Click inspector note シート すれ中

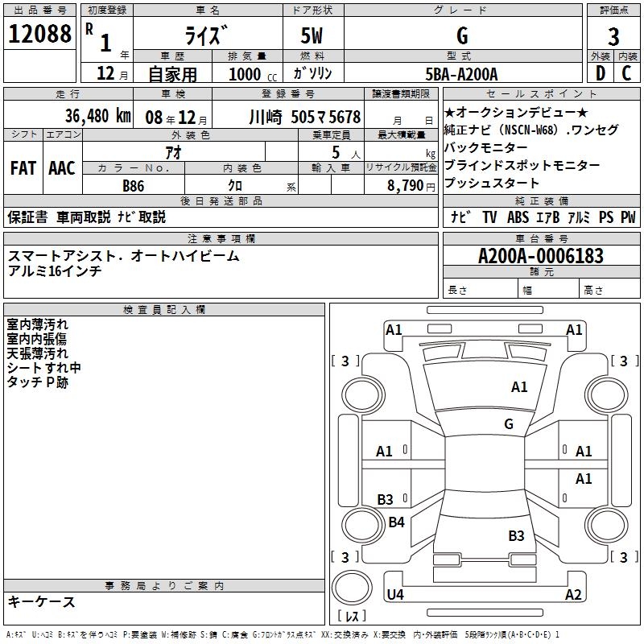44,368
